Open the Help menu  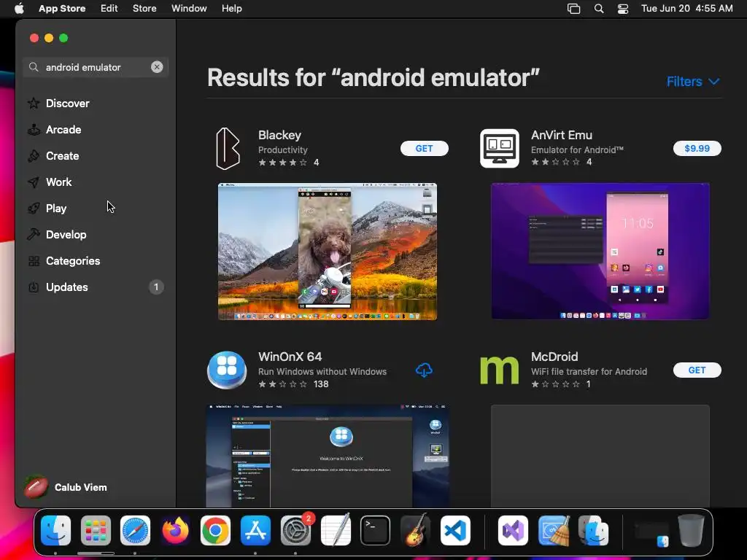(x=231, y=9)
